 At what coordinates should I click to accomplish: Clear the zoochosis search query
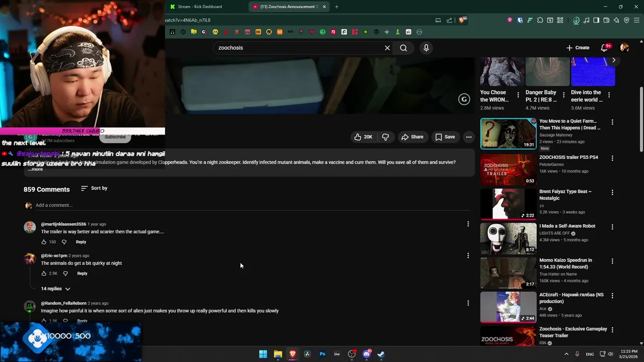tap(387, 48)
